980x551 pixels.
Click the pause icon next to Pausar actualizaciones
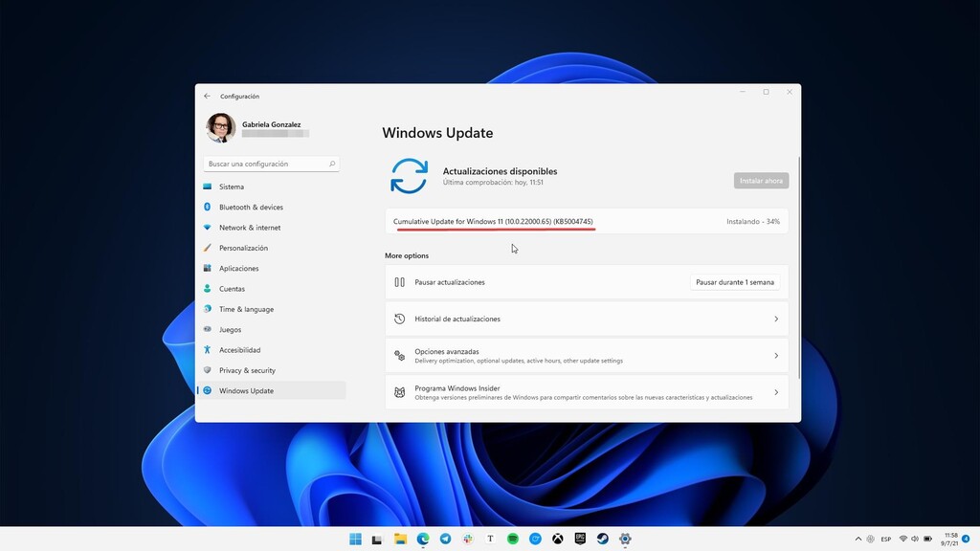coord(399,281)
